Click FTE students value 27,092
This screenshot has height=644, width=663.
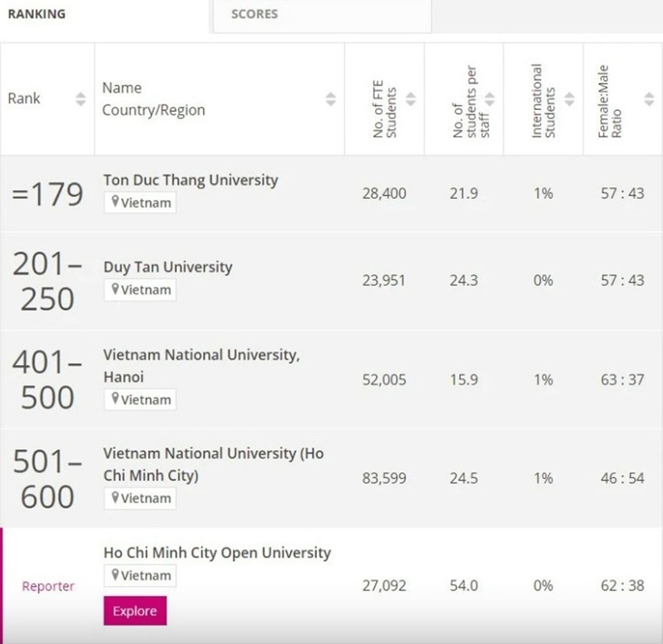(384, 586)
